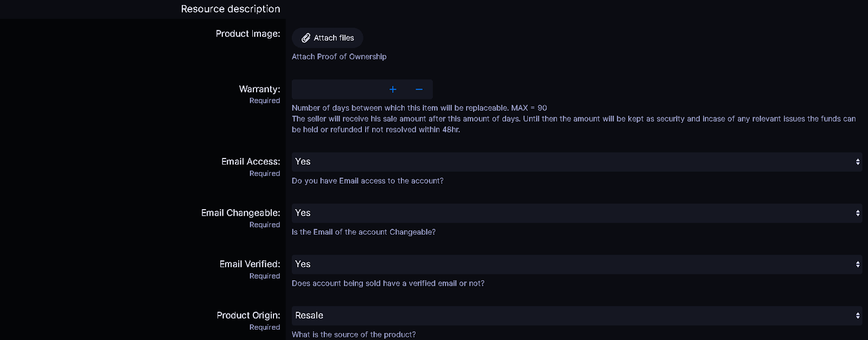Click the Email Changeable label text

(x=240, y=213)
